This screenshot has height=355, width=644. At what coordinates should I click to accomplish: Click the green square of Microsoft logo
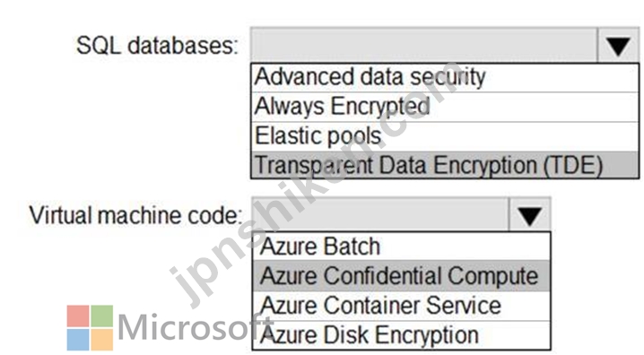(102, 316)
